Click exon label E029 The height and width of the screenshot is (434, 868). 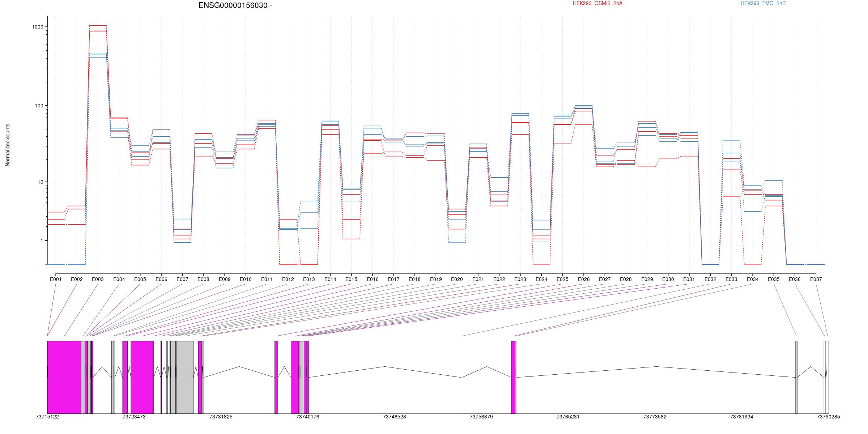point(647,279)
